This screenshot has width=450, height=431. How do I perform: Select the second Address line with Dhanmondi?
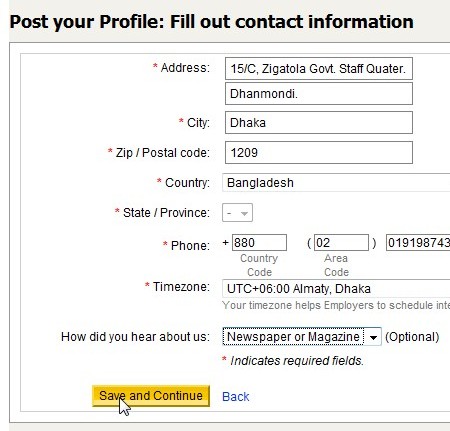pos(319,94)
